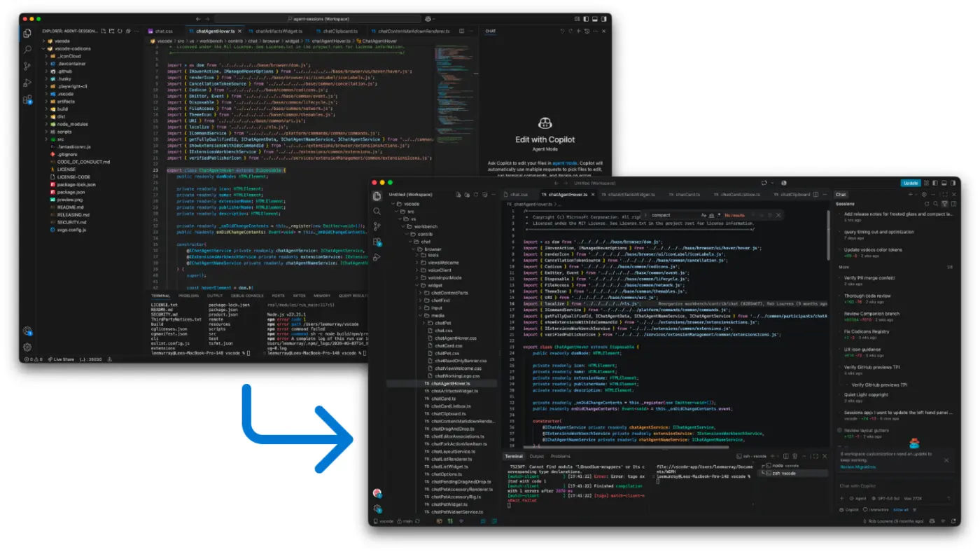Click the Update button in front window
This screenshot has height=552, width=980.
[911, 183]
